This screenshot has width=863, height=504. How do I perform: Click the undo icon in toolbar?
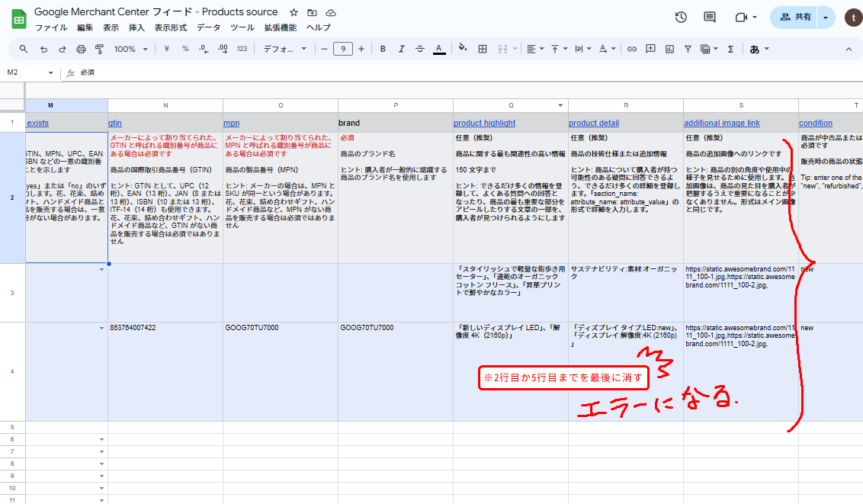tap(43, 49)
